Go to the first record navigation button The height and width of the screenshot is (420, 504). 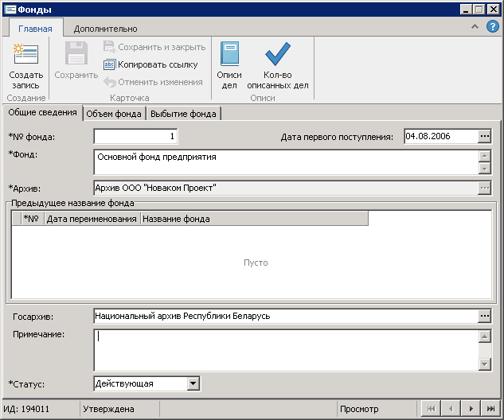coord(431,409)
